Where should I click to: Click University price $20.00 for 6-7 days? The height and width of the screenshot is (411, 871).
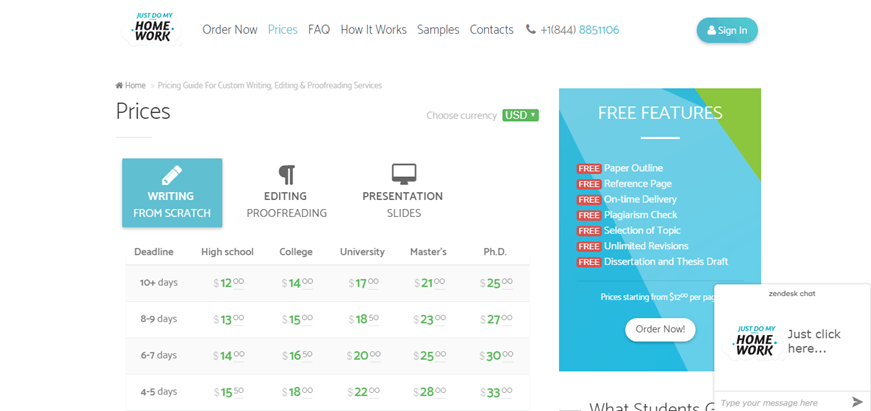364,356
